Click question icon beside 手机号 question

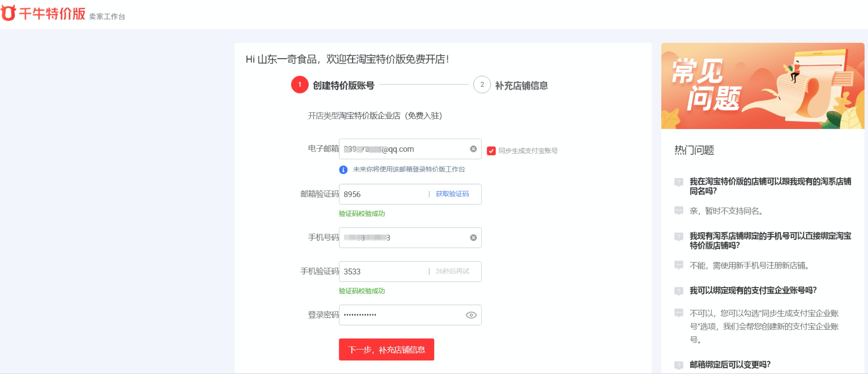678,236
